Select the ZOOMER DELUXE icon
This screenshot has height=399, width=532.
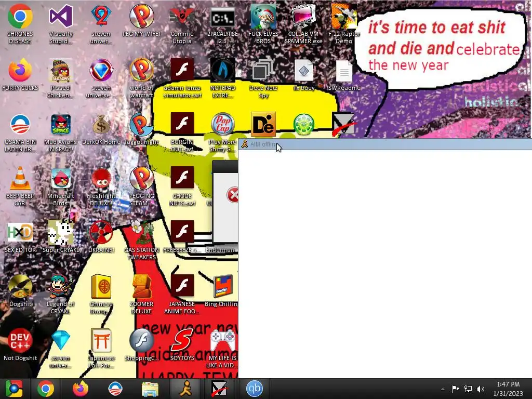click(x=141, y=287)
